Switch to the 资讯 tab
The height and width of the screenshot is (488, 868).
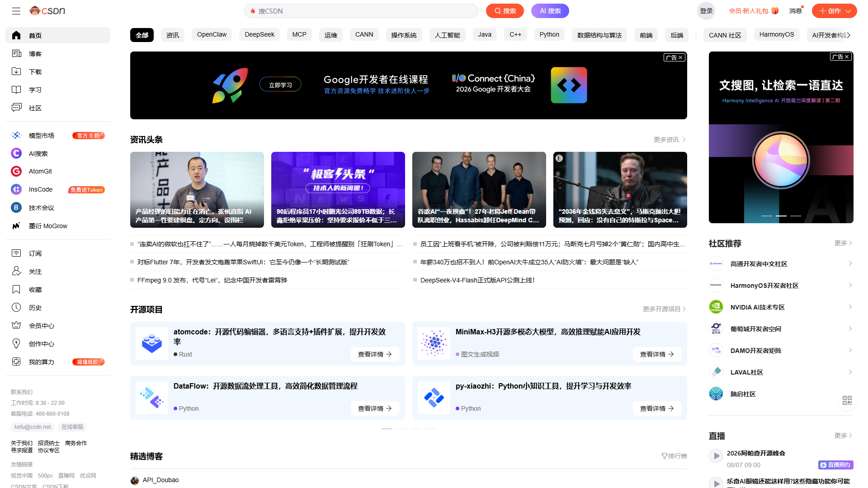(x=173, y=35)
